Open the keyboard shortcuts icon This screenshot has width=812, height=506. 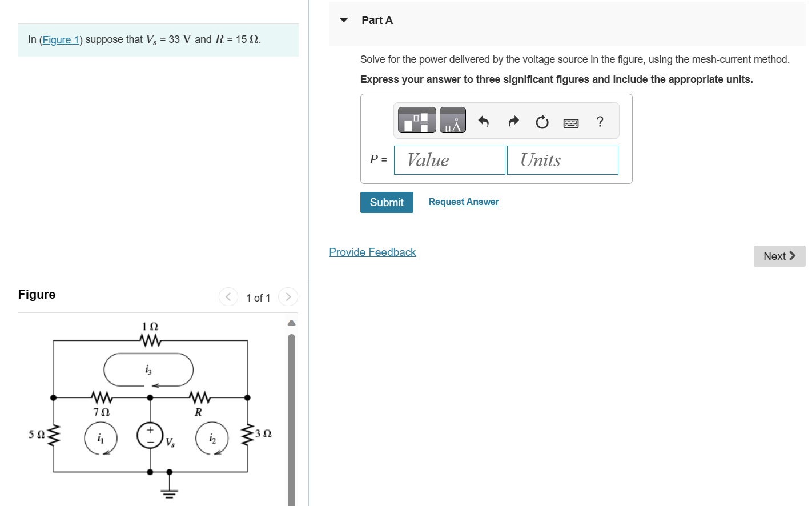point(571,121)
